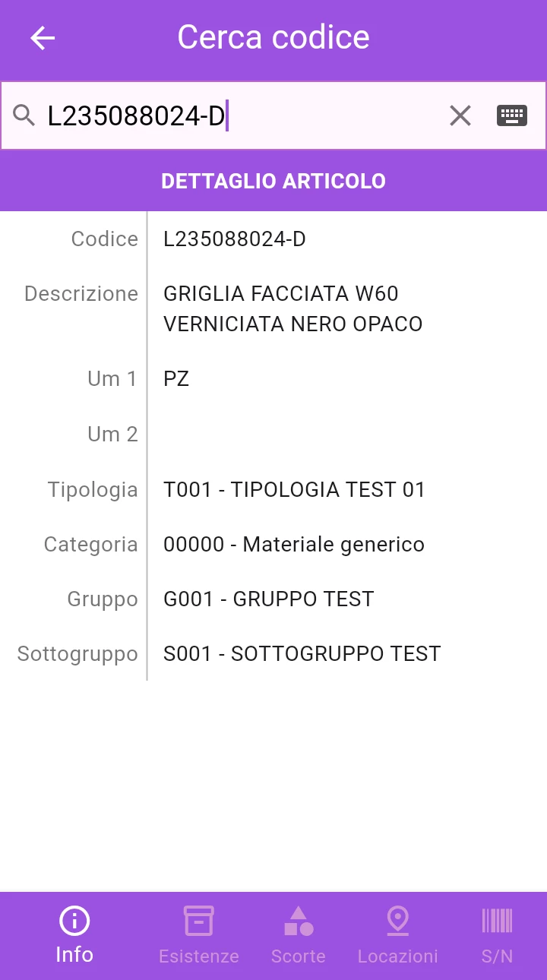Click the Categoria value Materiale generico
Viewport: 547px width, 980px height.
[x=294, y=544]
